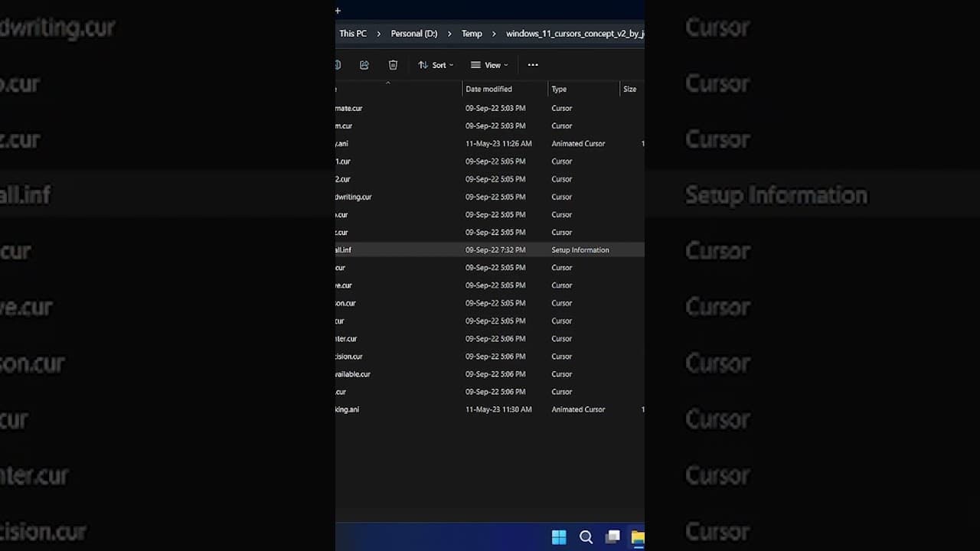980x551 pixels.
Task: Open the Windows Start button on taskbar
Action: click(559, 537)
